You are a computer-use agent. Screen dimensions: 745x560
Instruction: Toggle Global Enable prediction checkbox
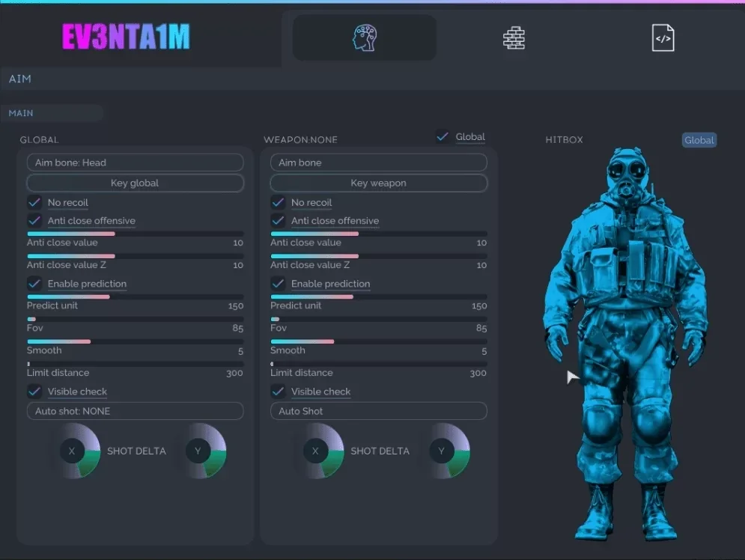click(34, 284)
